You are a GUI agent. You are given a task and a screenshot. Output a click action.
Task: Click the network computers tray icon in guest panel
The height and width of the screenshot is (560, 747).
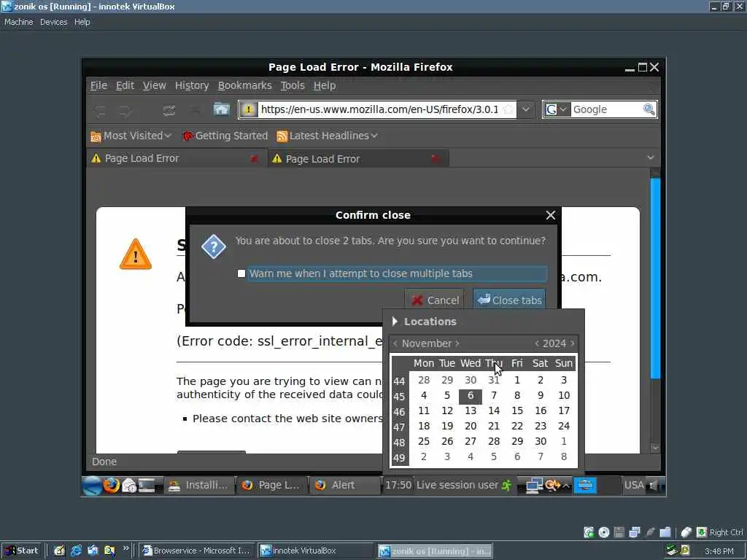pyautogui.click(x=534, y=485)
